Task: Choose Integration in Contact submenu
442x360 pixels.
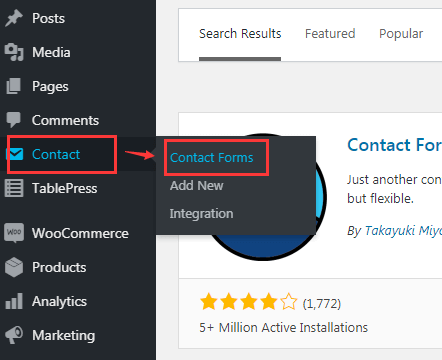Action: [201, 214]
